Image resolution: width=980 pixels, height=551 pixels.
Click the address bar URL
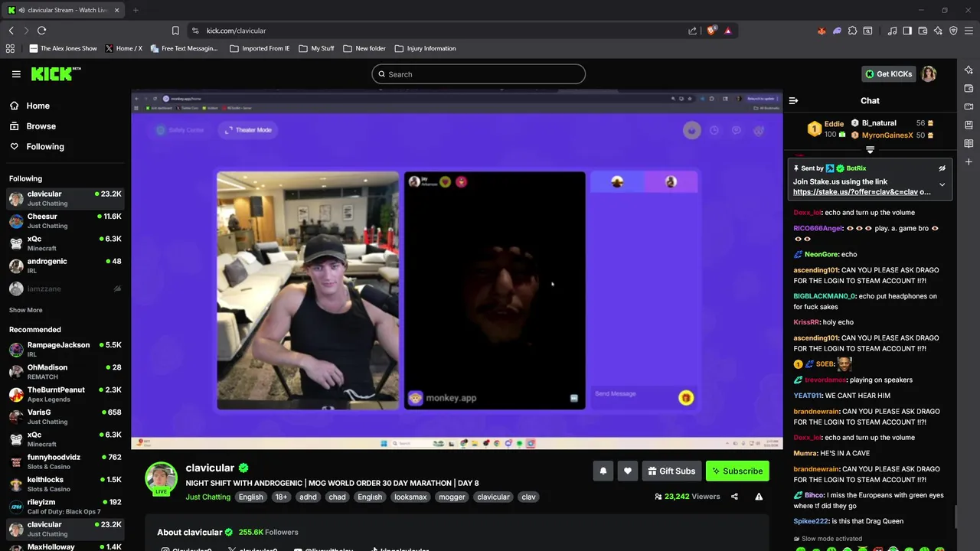[236, 31]
